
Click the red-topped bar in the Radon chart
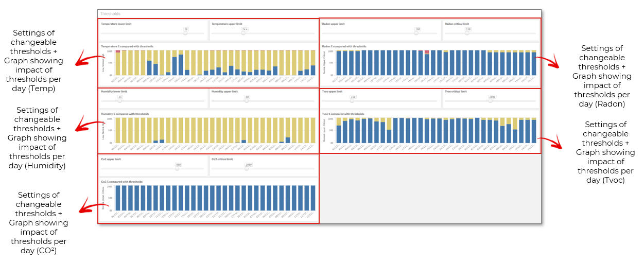pyautogui.click(x=427, y=63)
